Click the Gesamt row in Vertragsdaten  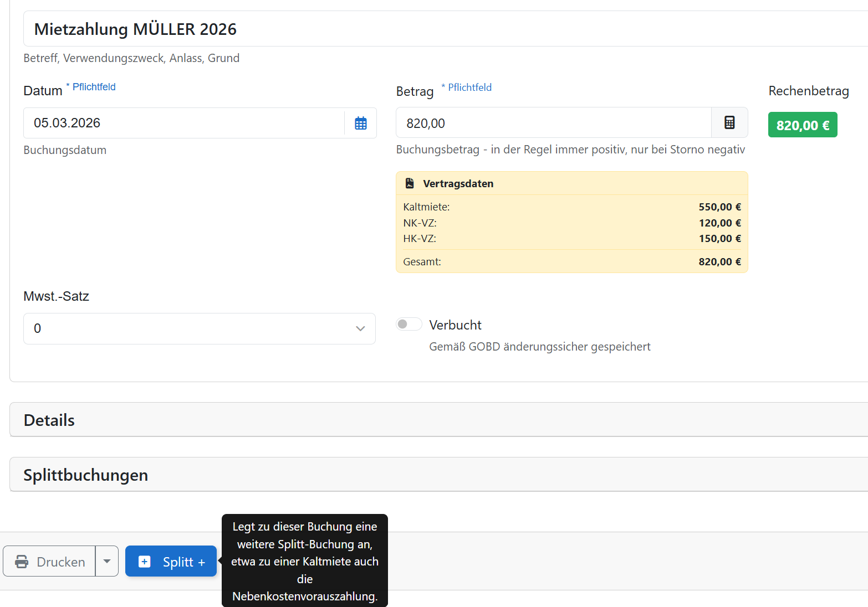tap(571, 261)
